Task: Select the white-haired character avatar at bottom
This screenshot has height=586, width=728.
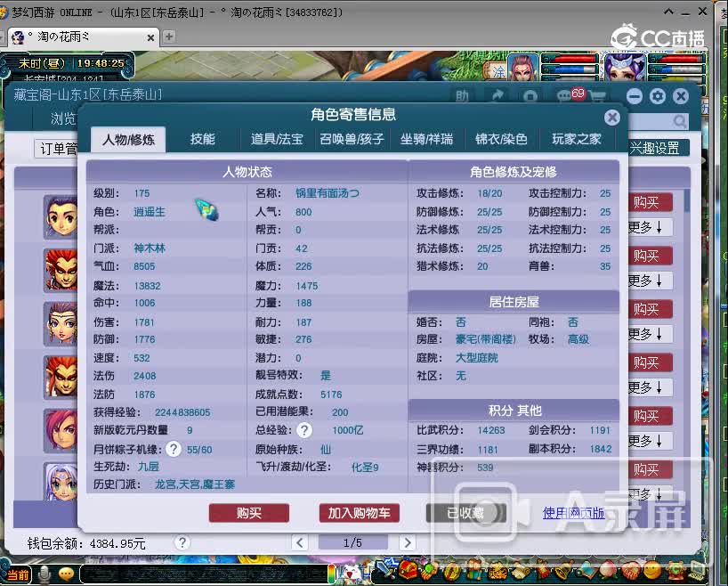Action: point(61,482)
